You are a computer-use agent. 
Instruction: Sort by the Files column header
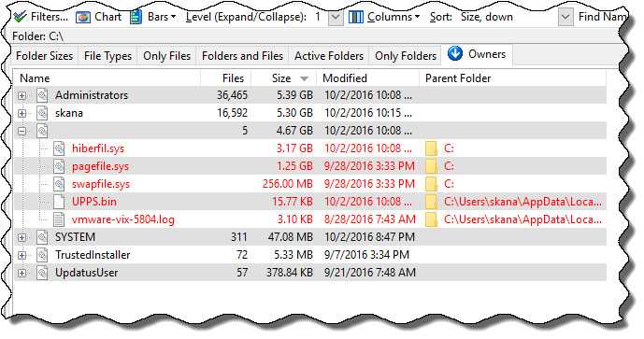pyautogui.click(x=226, y=78)
